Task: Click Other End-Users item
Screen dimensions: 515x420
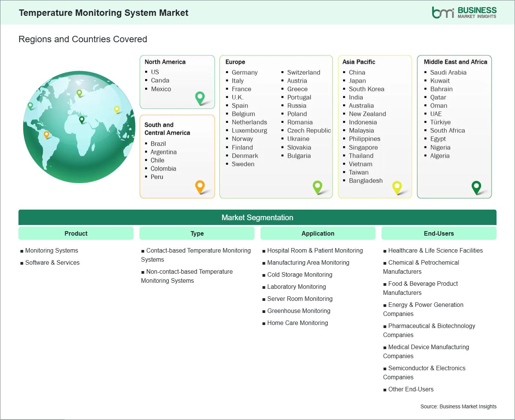Action: pos(411,389)
